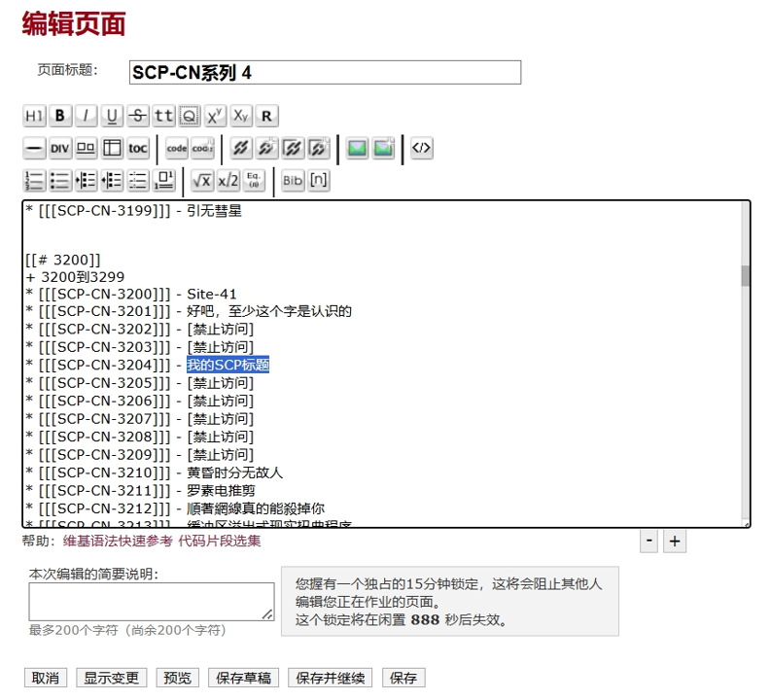This screenshot has height=700, width=771.
Task: Apply italic formatting with the I icon
Action: point(87,116)
